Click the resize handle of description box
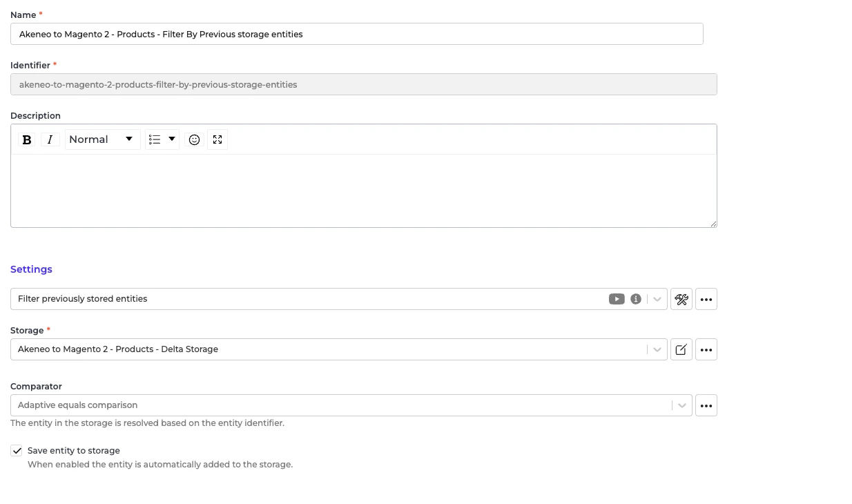 click(713, 224)
